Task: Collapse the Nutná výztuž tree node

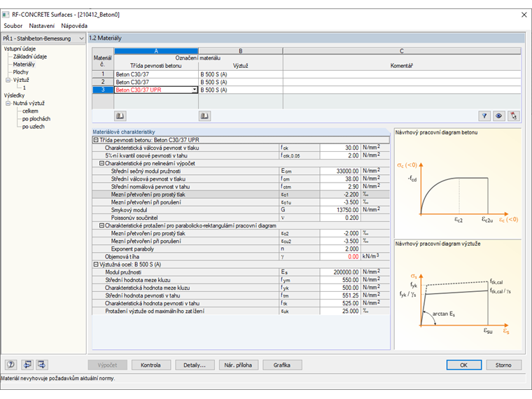Action: [8, 103]
